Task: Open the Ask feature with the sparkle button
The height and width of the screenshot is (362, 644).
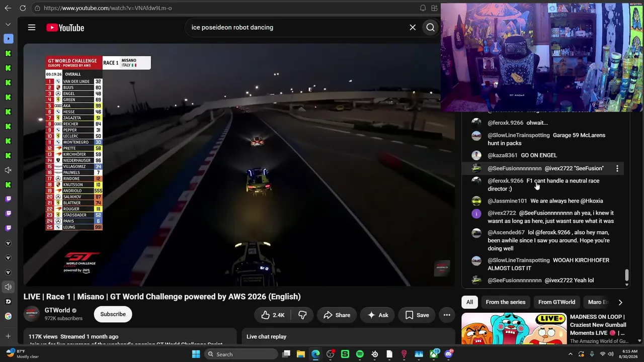Action: (378, 315)
